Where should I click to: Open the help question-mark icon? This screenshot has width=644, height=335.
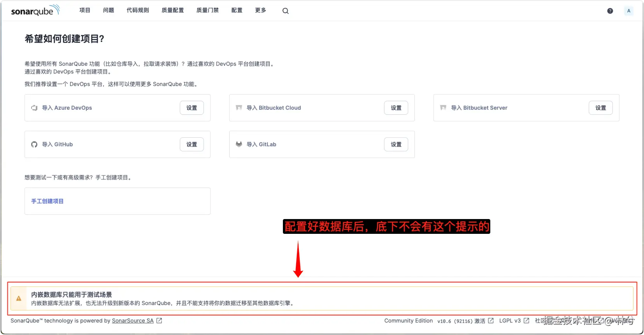point(610,11)
